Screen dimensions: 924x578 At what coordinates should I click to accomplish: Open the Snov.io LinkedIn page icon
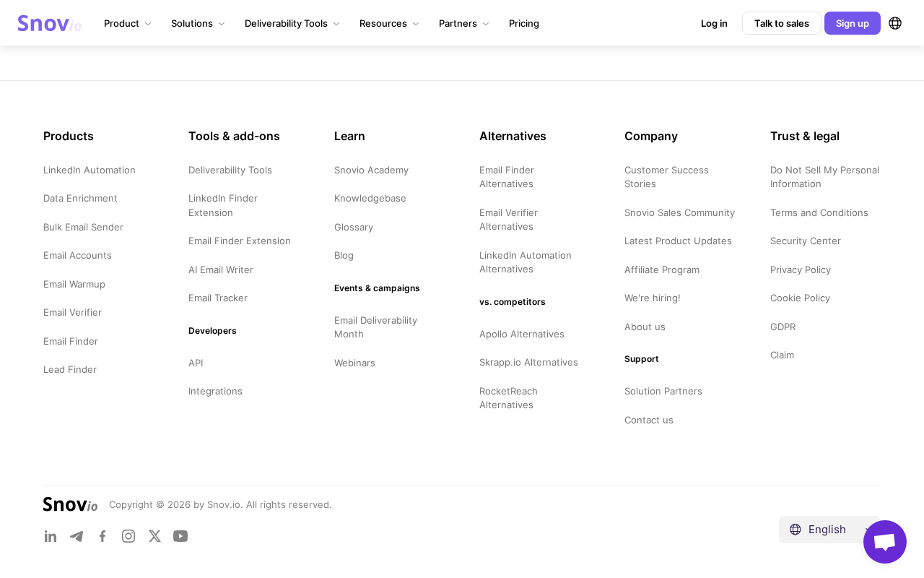pos(51,536)
